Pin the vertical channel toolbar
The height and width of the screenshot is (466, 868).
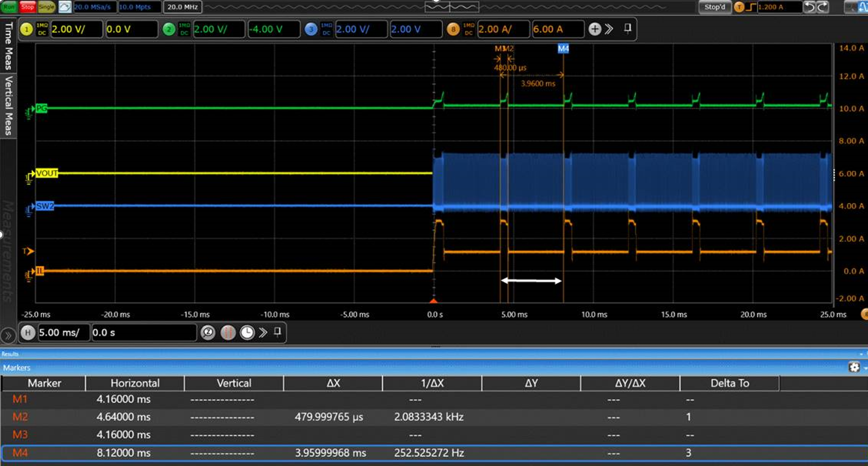[x=627, y=28]
